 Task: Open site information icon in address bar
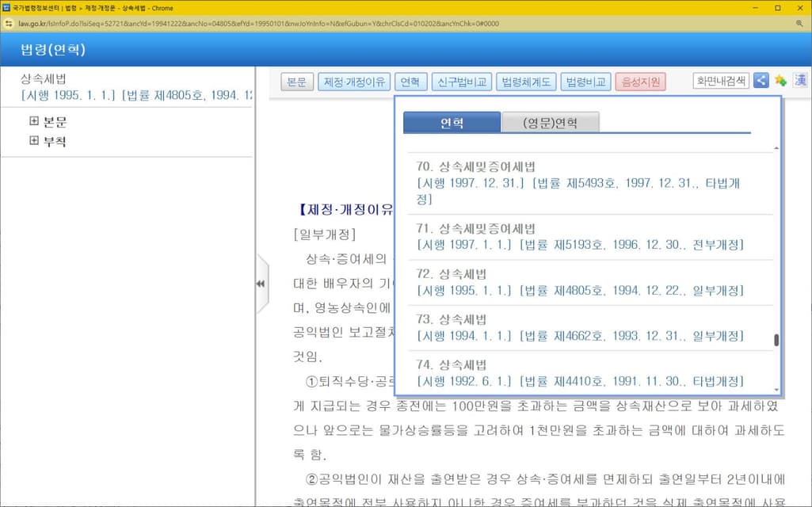coord(9,24)
